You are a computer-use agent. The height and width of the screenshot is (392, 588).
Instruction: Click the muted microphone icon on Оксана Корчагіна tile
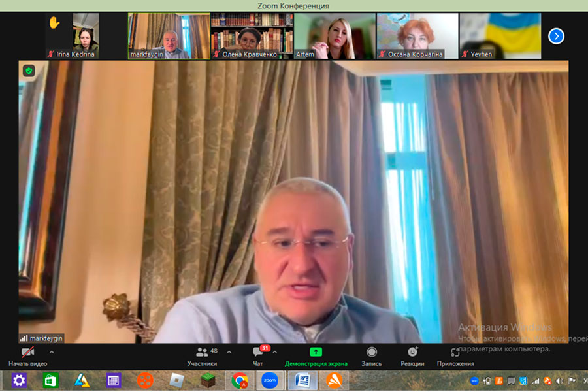(x=382, y=54)
